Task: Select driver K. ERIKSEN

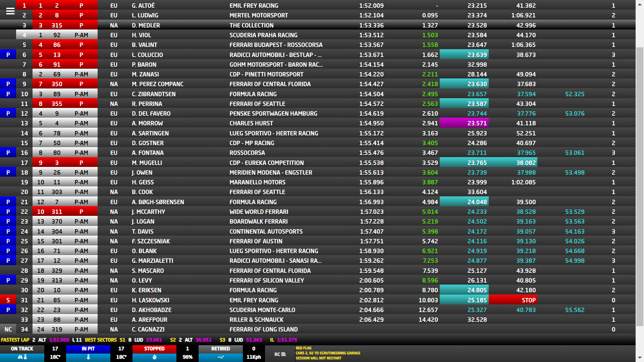Action: (147, 290)
